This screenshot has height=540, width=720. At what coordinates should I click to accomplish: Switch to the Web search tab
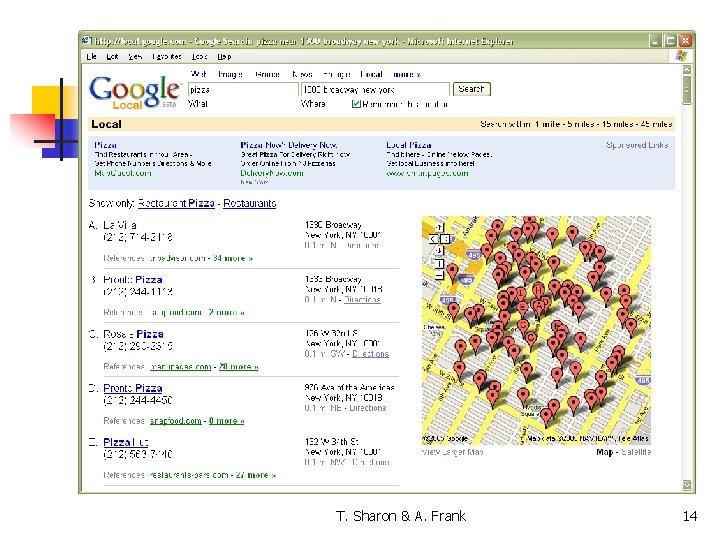[198, 74]
